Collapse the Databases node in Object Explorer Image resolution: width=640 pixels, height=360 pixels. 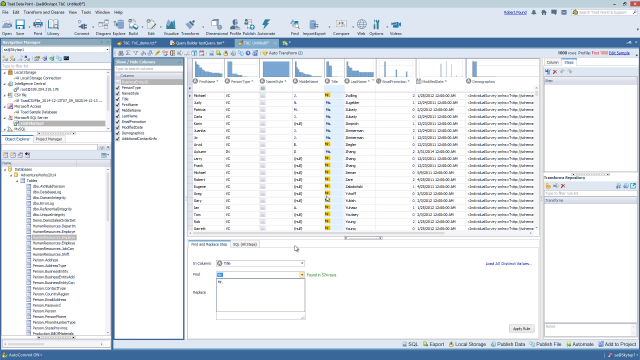[x=5, y=169]
